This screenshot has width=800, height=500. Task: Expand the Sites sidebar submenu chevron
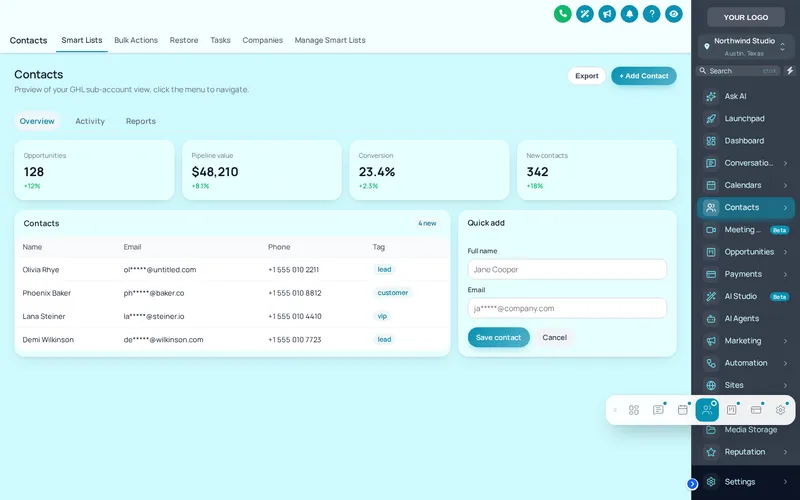click(x=785, y=385)
